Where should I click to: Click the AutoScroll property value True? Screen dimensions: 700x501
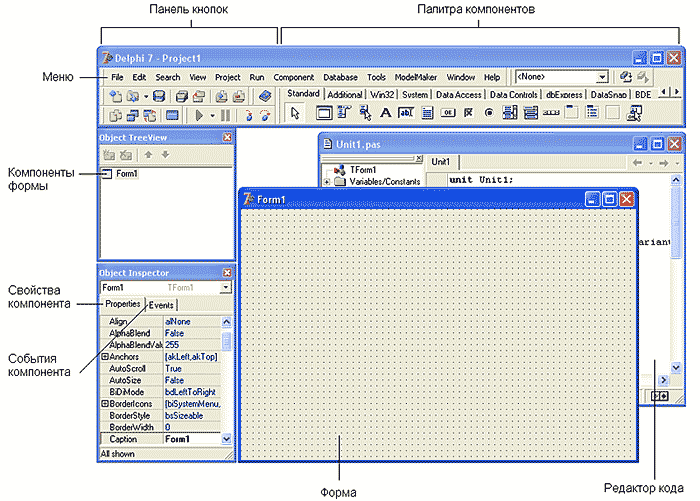click(192, 368)
